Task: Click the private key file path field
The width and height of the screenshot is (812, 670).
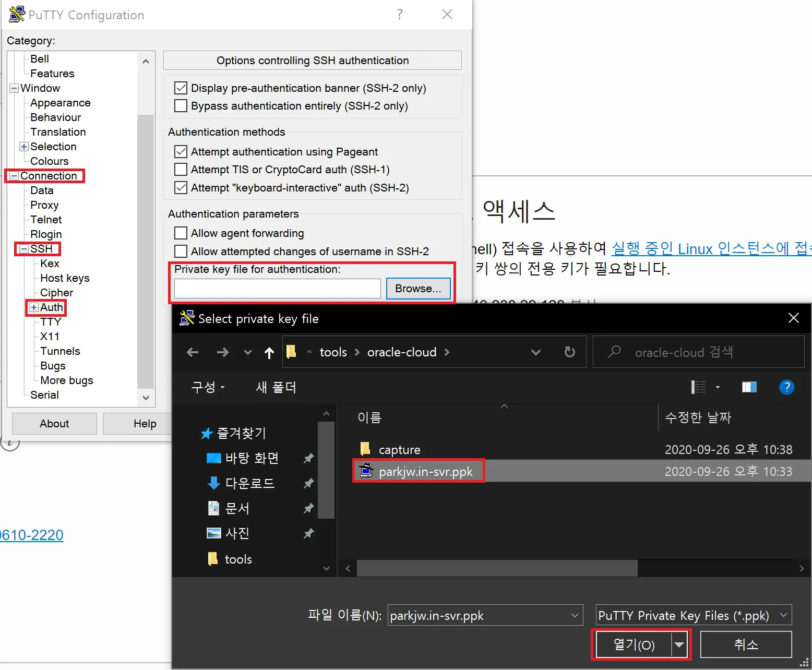Action: pos(278,289)
